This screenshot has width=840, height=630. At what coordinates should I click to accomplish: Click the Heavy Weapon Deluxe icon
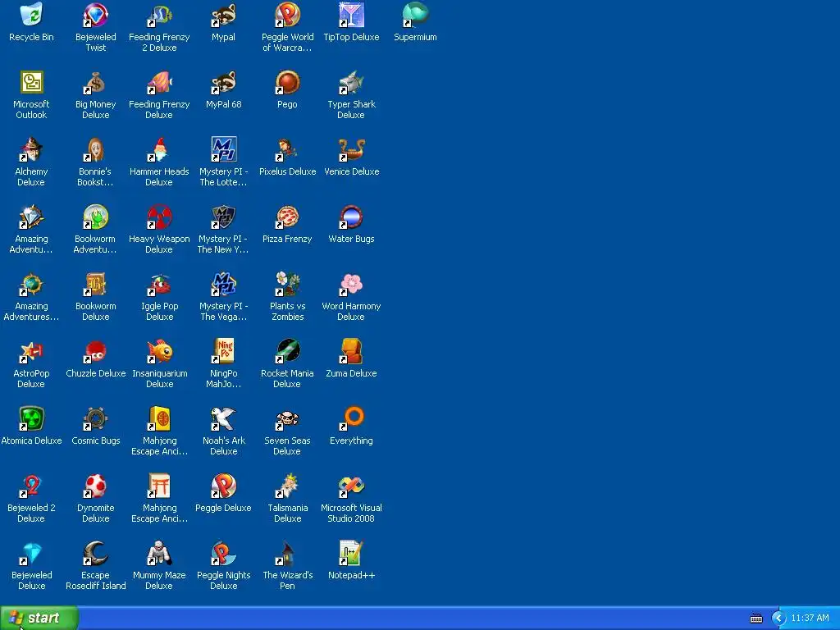coord(159,217)
